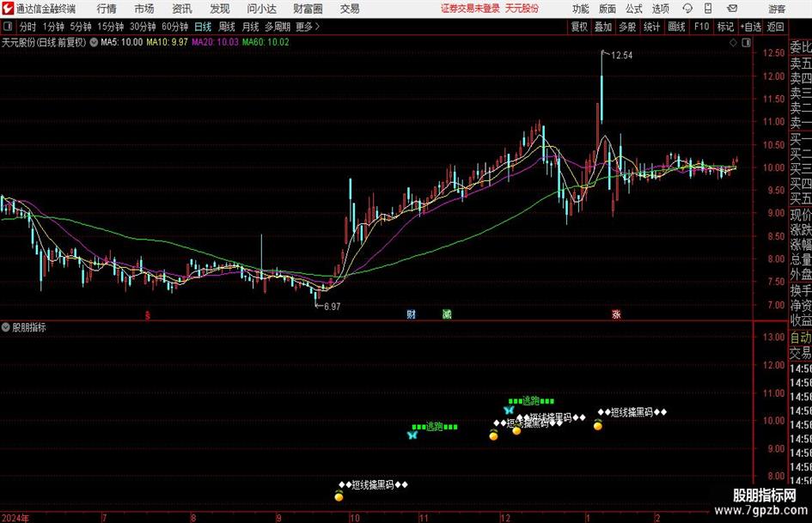Screen dimensions: 812x523
Task: Open the 选项 menu
Action: click(660, 9)
